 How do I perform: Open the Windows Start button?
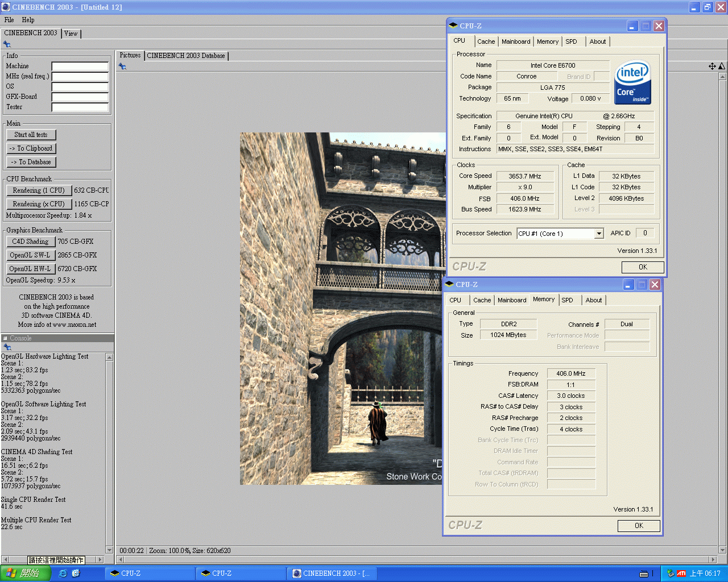[26, 573]
